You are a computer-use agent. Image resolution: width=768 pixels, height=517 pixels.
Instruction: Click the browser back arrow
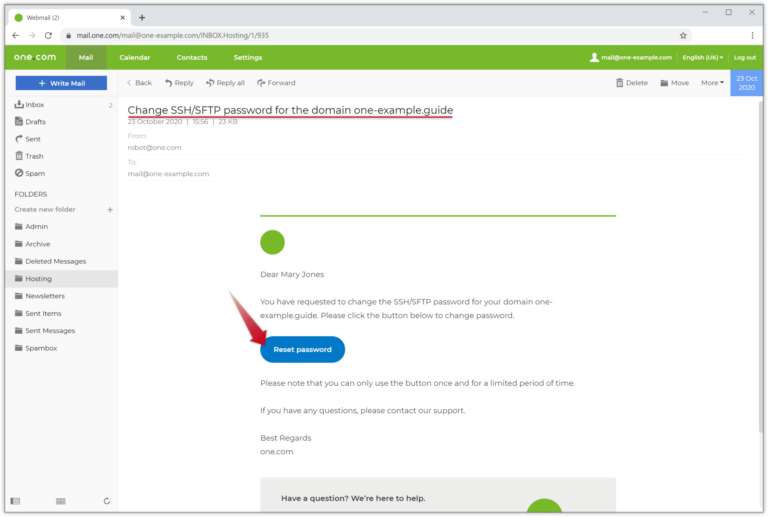tap(16, 35)
